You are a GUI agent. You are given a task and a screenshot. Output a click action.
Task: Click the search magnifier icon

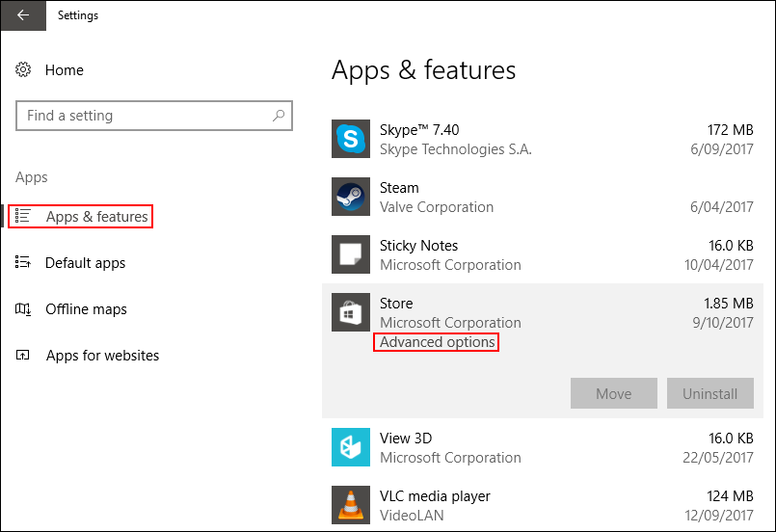[279, 116]
